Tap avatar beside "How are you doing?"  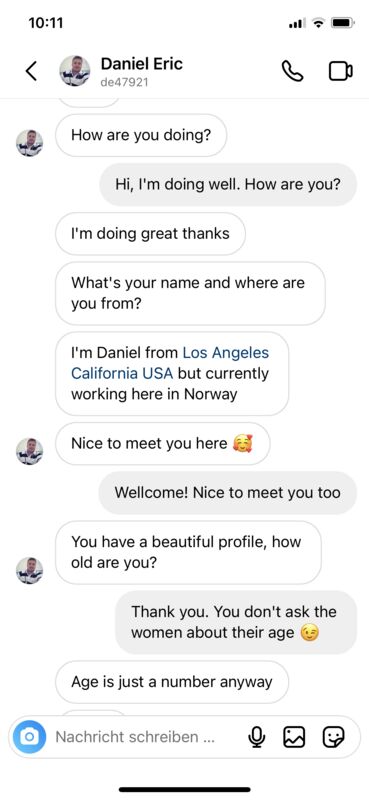[x=30, y=143]
